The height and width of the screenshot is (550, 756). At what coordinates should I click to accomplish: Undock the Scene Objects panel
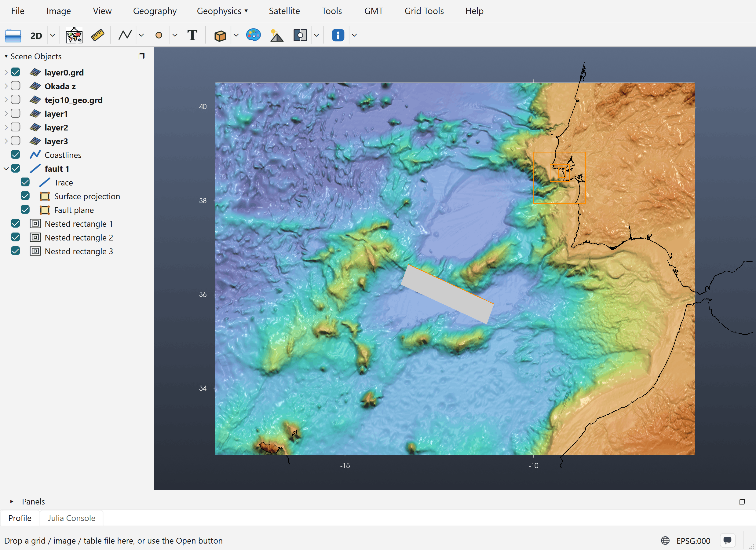141,56
